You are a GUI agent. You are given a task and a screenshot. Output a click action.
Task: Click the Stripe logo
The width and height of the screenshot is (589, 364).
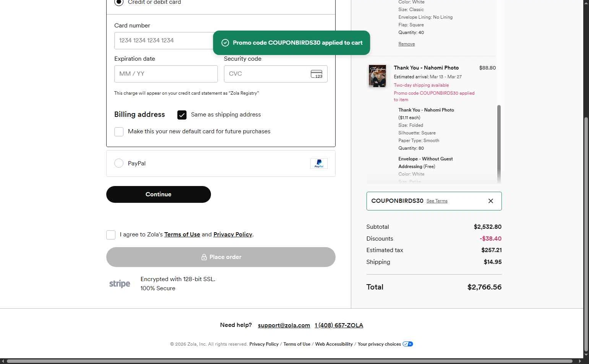point(120,284)
